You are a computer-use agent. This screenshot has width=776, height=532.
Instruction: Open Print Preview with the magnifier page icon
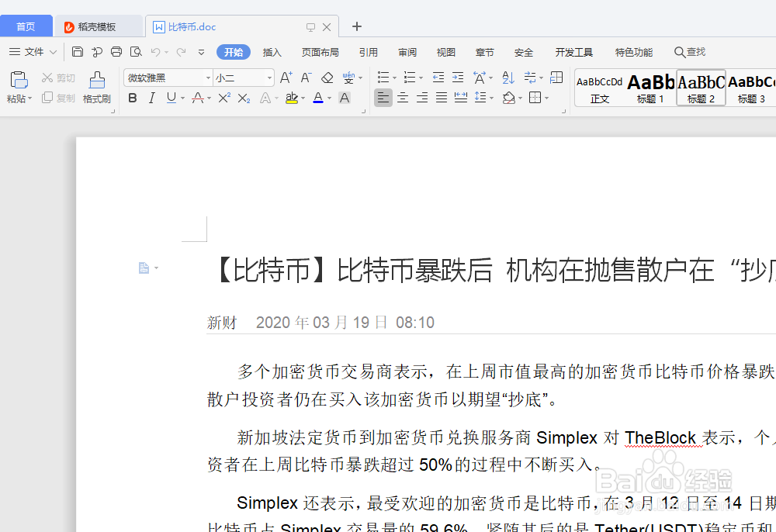point(136,52)
